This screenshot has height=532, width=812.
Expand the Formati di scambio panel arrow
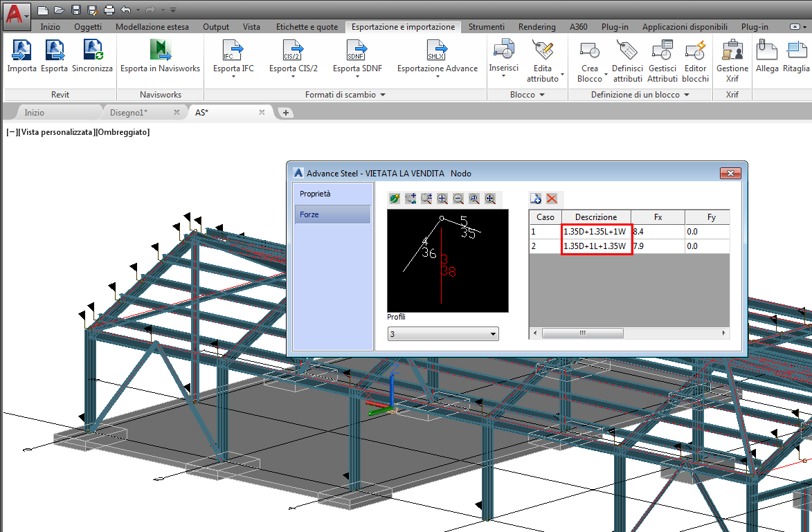point(383,95)
